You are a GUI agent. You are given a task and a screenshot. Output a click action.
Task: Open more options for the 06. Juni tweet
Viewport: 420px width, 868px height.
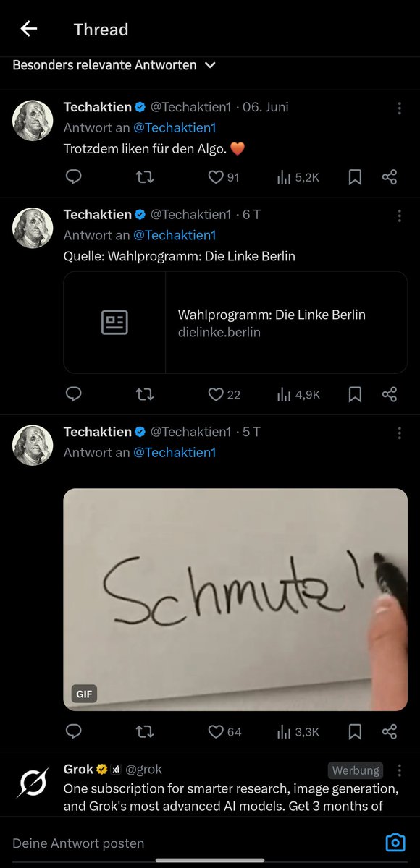tap(399, 108)
